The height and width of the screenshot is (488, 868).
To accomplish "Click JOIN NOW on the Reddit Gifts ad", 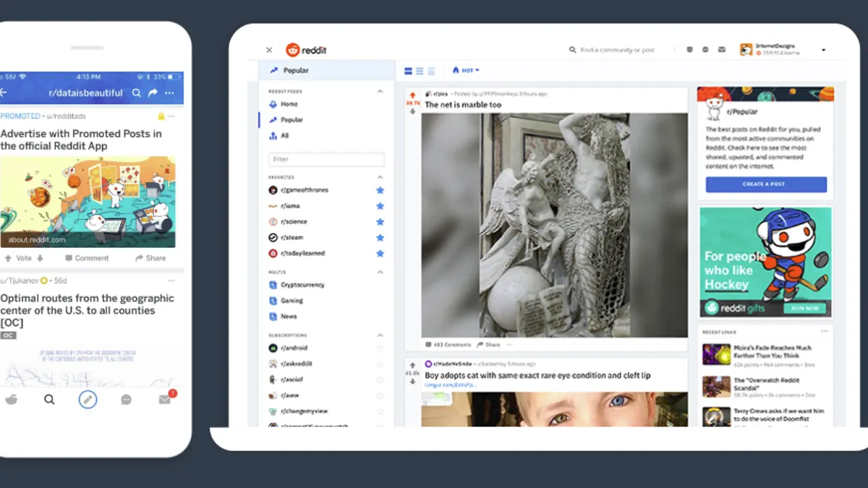I will (804, 308).
